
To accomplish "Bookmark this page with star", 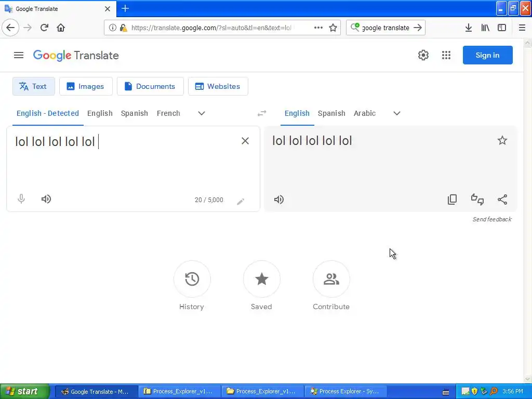I will 333,28.
